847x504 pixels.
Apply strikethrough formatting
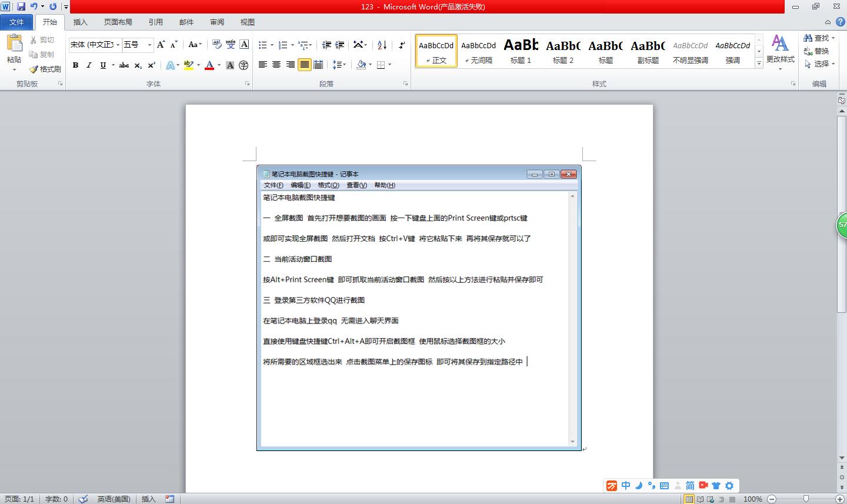(124, 65)
